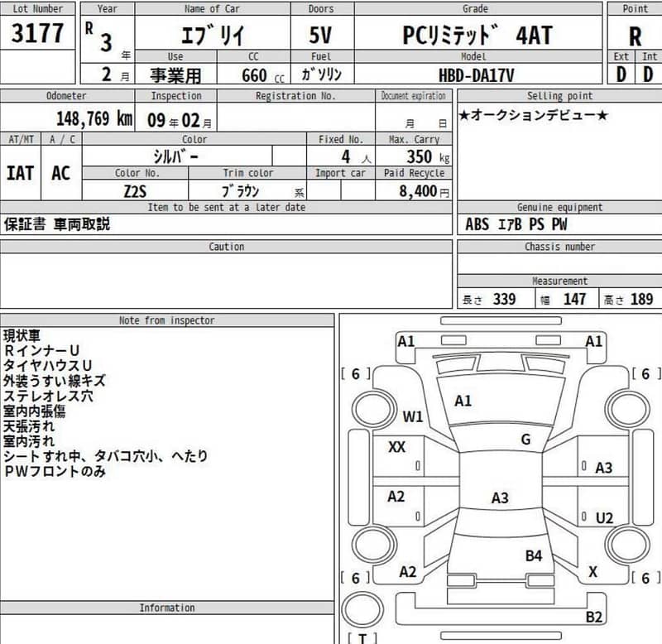Expand the Caution section header

[225, 246]
